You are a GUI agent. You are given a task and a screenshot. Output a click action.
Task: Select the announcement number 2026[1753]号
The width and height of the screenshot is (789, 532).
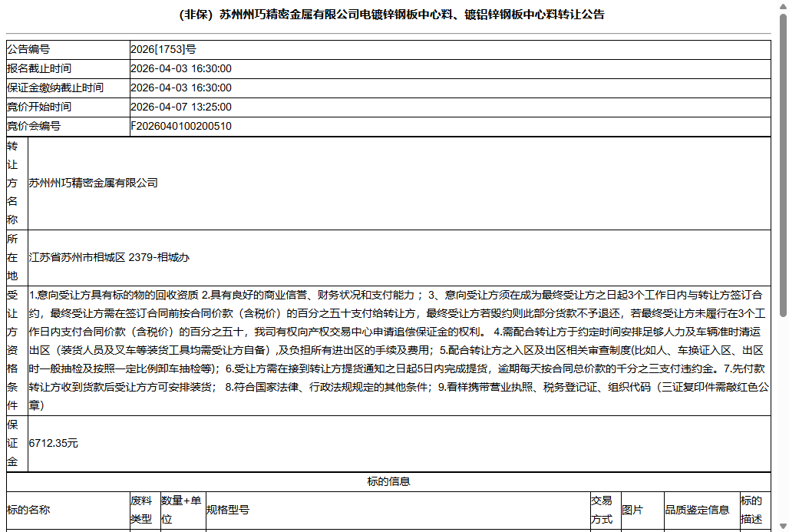tap(163, 49)
